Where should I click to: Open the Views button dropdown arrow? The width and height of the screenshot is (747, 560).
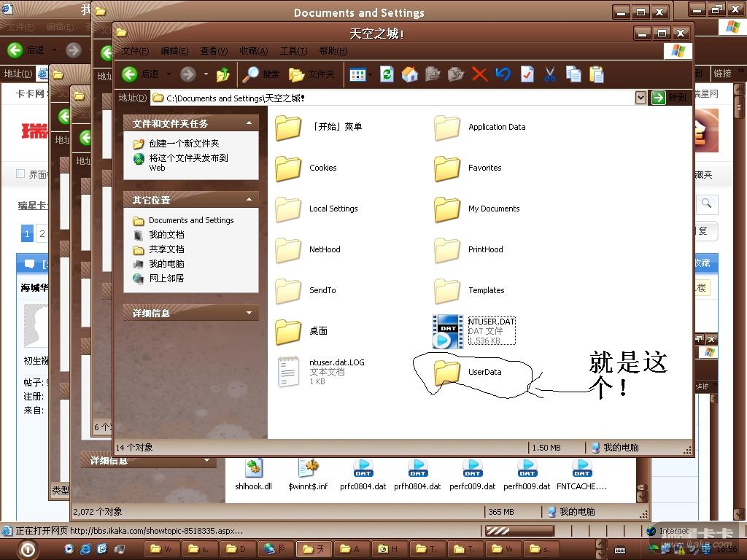[x=370, y=75]
